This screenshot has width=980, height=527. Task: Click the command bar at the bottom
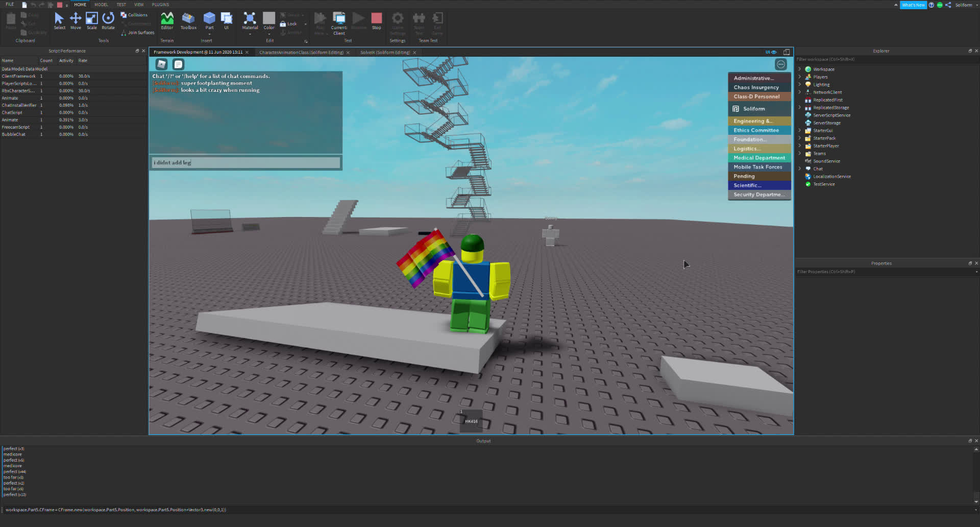(x=357, y=510)
